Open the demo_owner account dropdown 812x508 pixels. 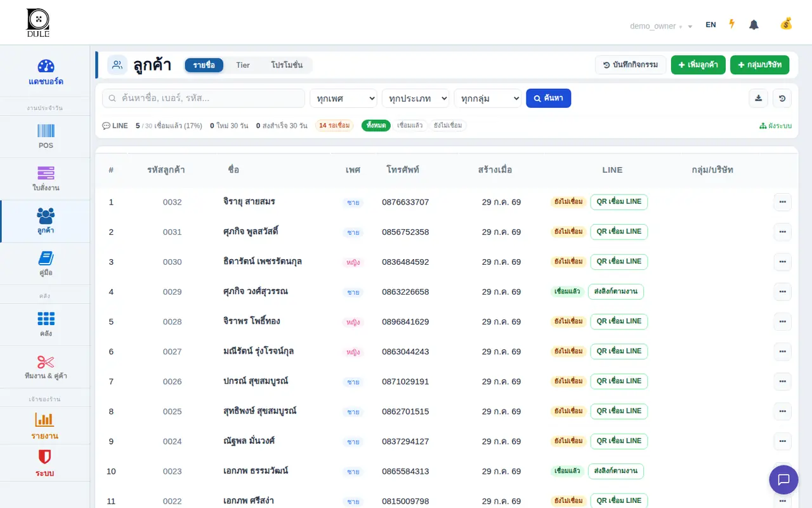click(x=661, y=26)
